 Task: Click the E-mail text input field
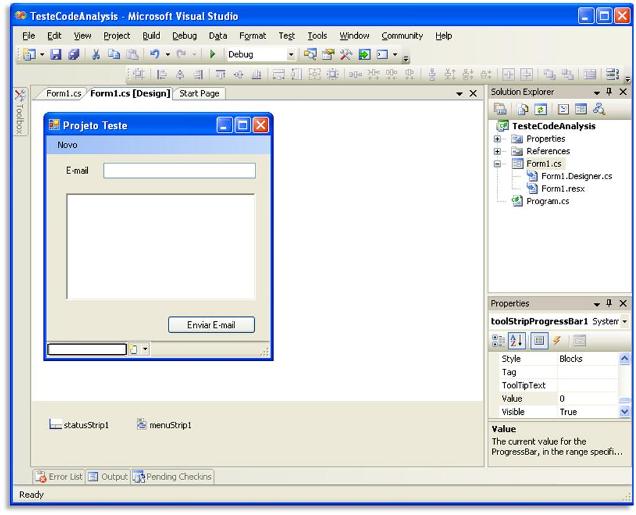(179, 170)
